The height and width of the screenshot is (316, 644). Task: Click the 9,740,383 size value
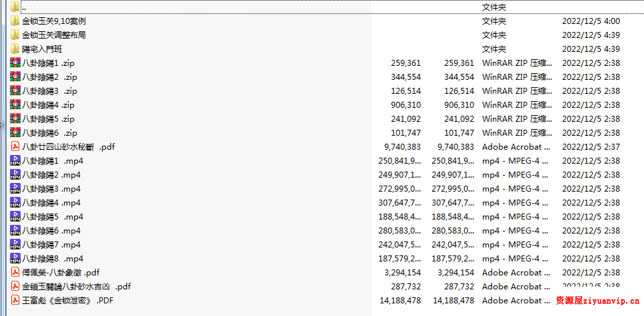(x=402, y=147)
